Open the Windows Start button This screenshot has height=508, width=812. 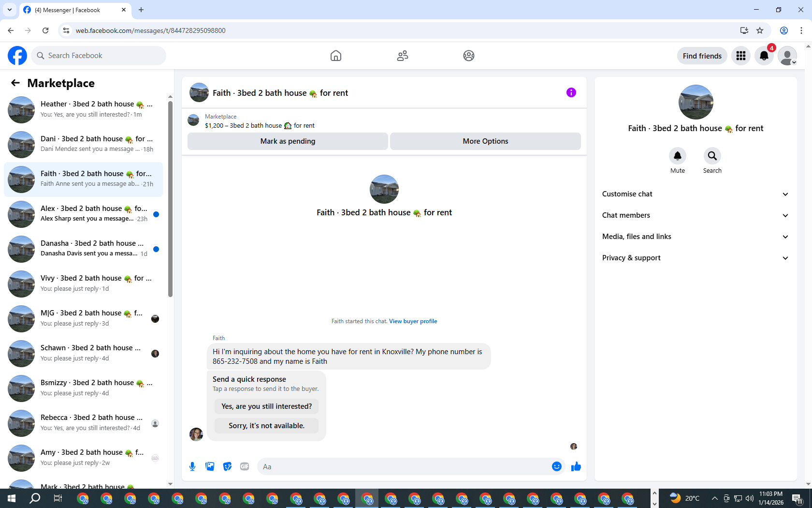[12, 498]
